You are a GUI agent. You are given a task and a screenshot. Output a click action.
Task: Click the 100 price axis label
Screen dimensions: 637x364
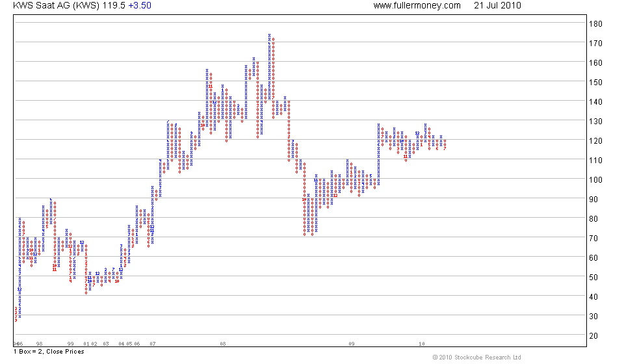point(595,180)
